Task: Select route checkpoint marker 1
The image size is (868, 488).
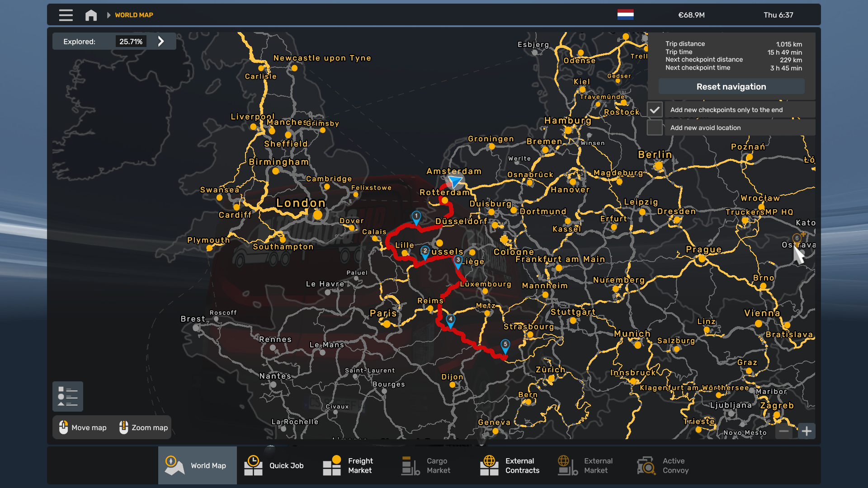Action: [416, 218]
